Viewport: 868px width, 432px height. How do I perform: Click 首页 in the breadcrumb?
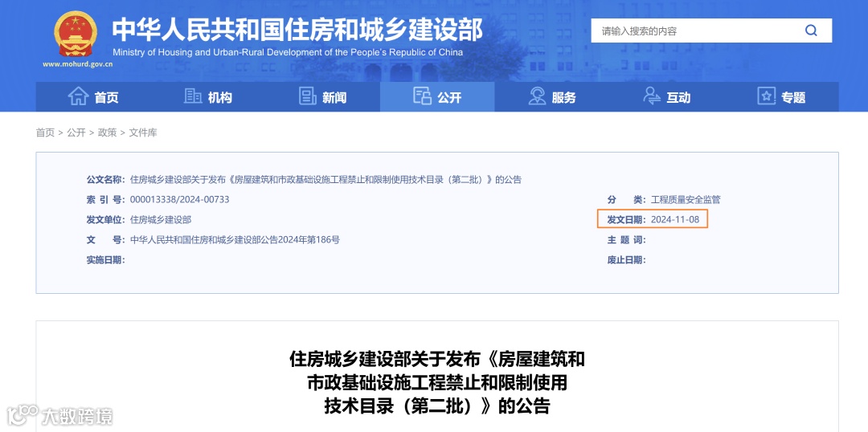45,132
